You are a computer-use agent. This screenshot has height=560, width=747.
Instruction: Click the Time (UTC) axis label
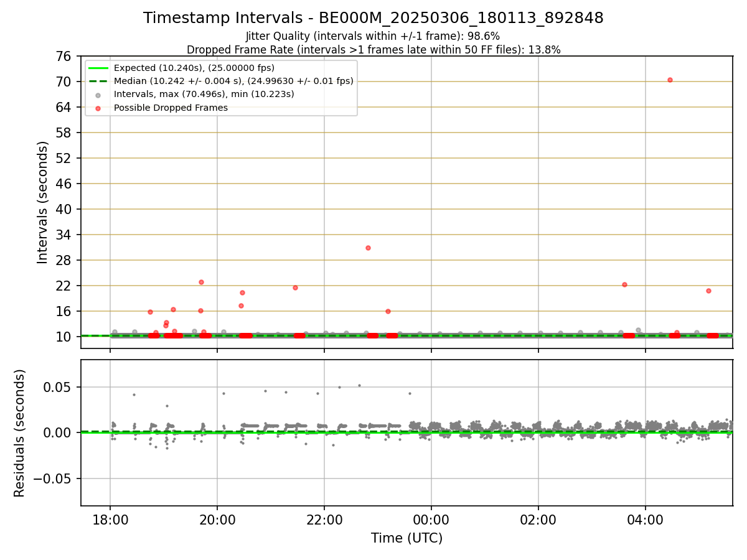point(407,538)
